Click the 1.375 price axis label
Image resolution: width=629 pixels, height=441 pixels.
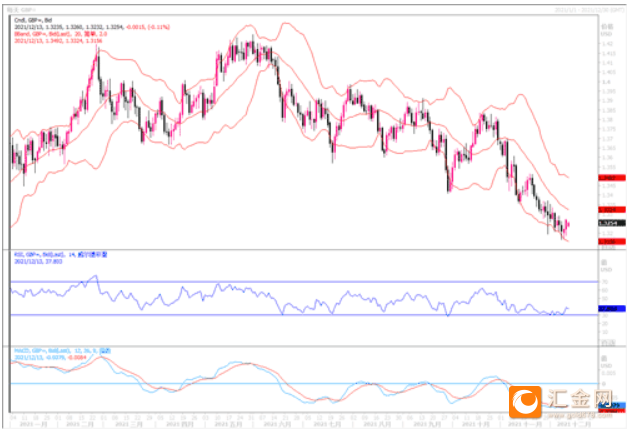[608, 129]
